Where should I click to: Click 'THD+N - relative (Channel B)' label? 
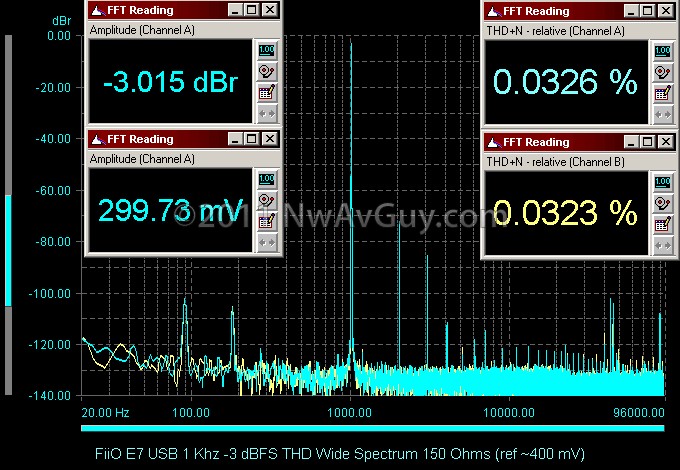556,162
